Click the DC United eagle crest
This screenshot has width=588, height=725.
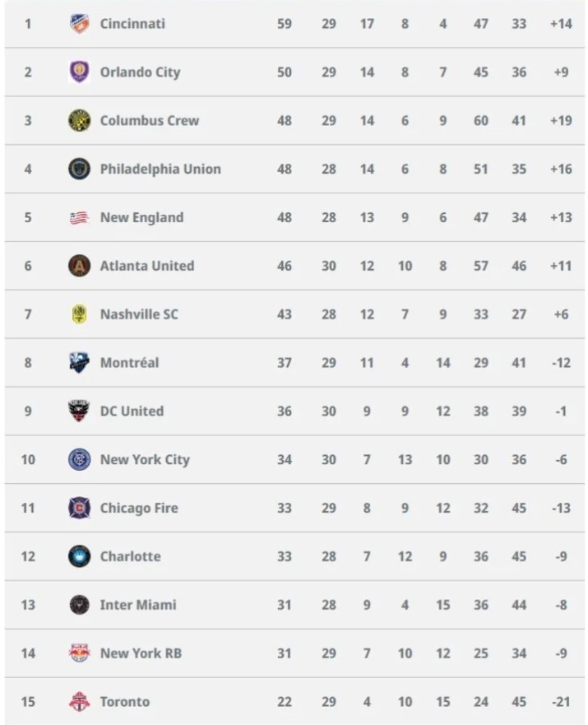pyautogui.click(x=79, y=411)
